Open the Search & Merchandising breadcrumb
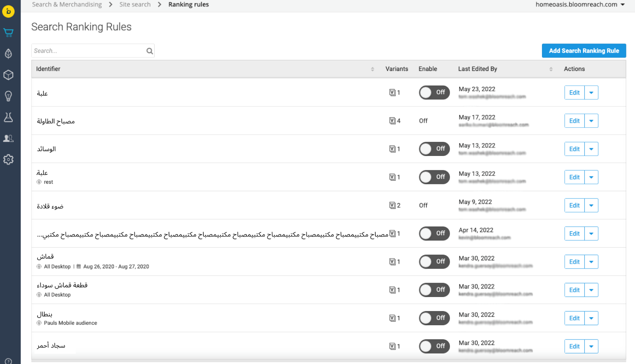Screen dimensions: 635x364 pyautogui.click(x=67, y=4)
